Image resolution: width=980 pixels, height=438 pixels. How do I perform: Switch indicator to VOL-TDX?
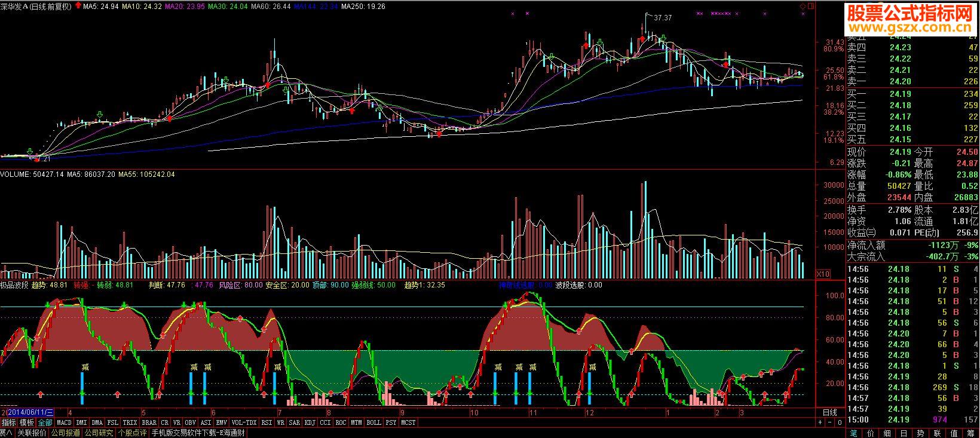click(244, 422)
